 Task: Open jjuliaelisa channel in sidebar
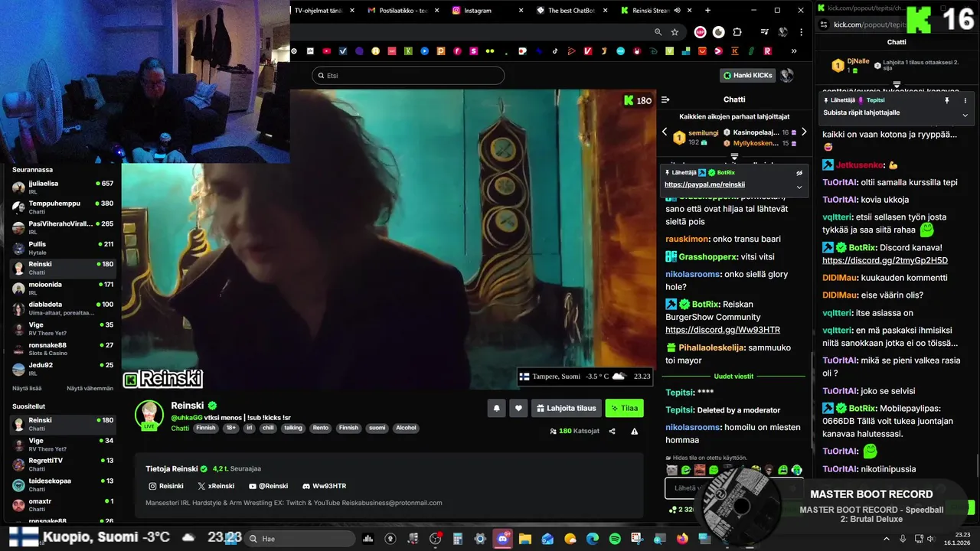(x=63, y=187)
